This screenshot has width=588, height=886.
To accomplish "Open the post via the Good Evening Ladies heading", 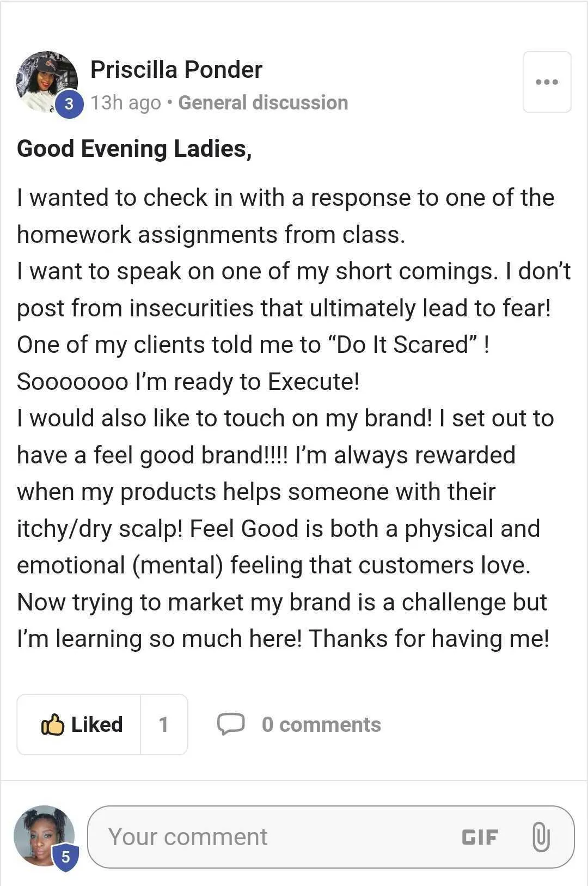I will (134, 149).
